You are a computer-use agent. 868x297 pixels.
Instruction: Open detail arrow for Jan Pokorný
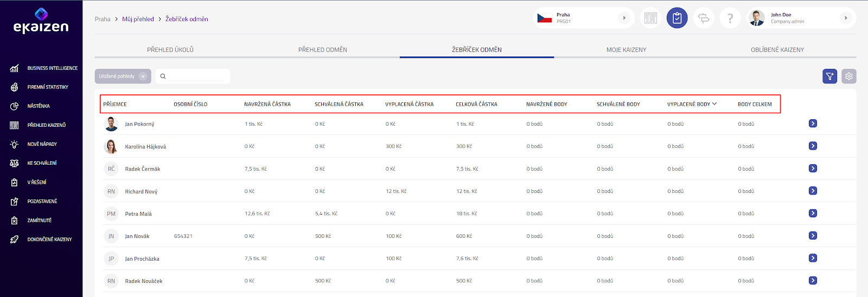[x=813, y=124]
